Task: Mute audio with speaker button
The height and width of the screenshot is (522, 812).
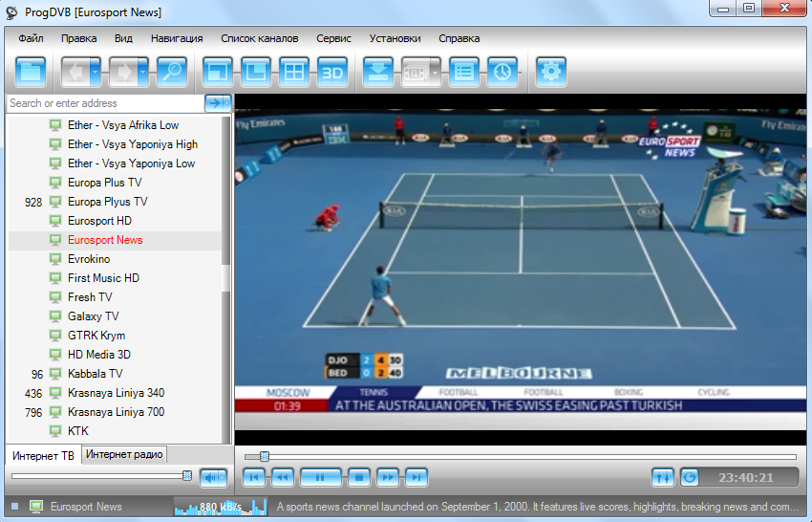Action: click(209, 477)
